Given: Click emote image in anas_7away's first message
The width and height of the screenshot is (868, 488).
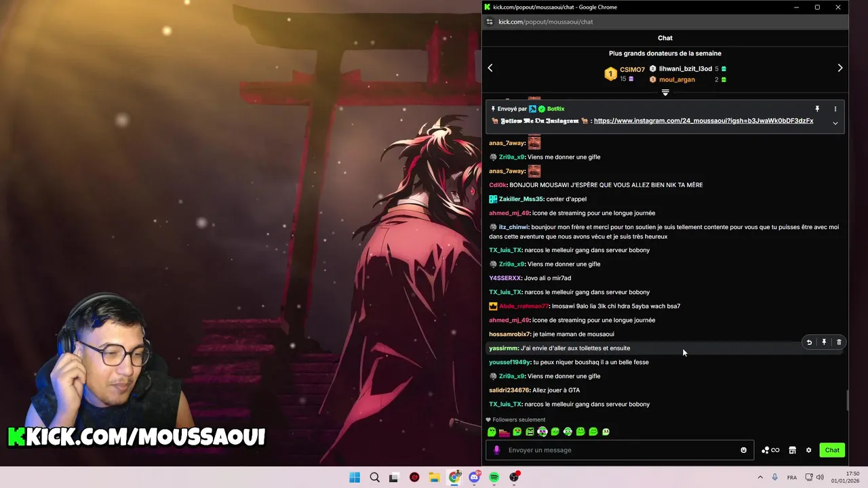Looking at the screenshot, I should coord(534,142).
